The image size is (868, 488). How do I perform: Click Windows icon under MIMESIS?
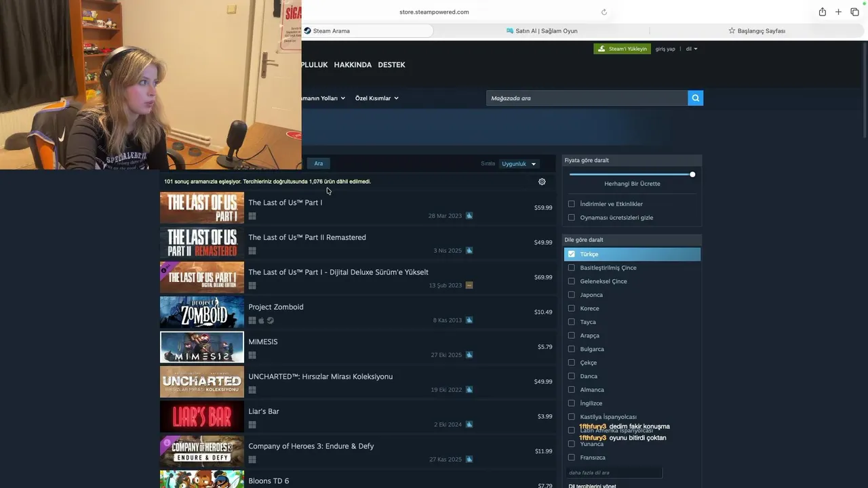click(x=252, y=355)
